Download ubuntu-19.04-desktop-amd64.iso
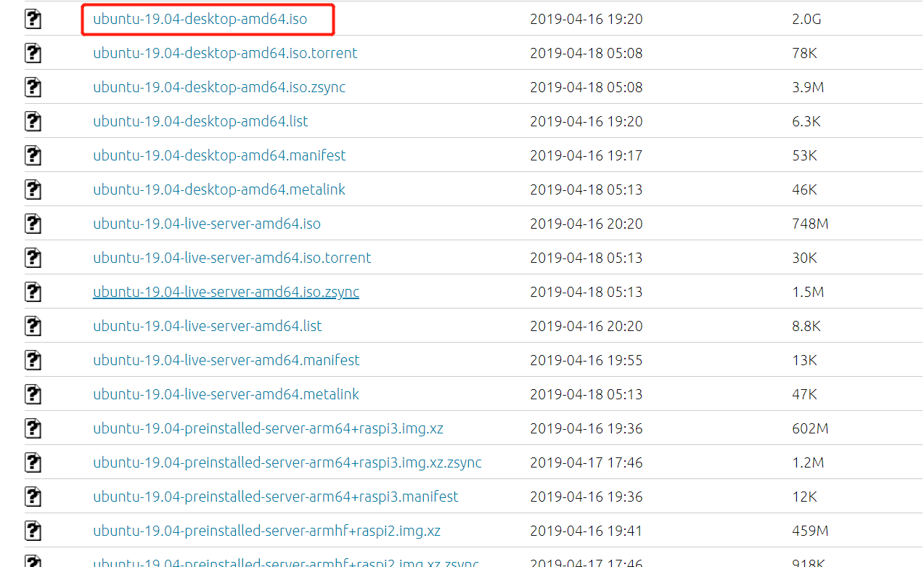The image size is (924, 567). [x=200, y=20]
